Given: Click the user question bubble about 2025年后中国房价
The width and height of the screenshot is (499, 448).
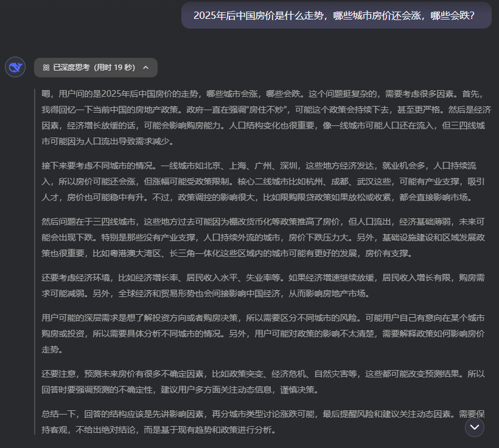Looking at the screenshot, I should [x=337, y=16].
